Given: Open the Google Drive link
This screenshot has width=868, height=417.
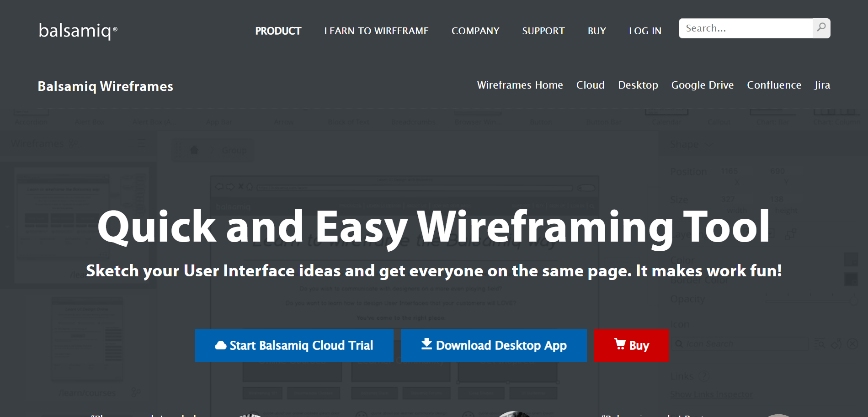Looking at the screenshot, I should pyautogui.click(x=703, y=85).
